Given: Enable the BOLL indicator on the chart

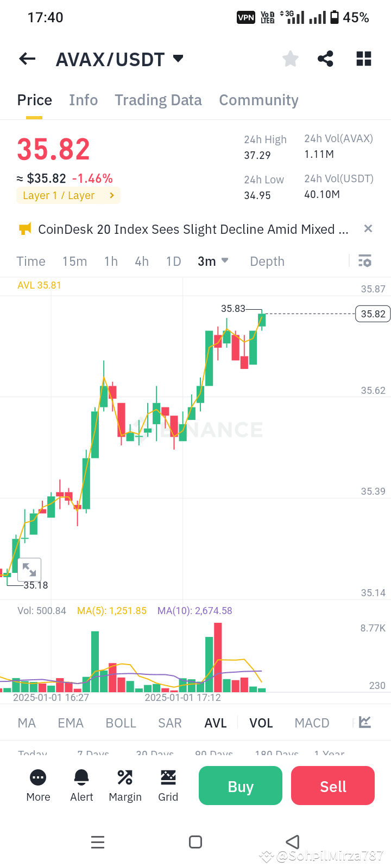Looking at the screenshot, I should point(121,723).
